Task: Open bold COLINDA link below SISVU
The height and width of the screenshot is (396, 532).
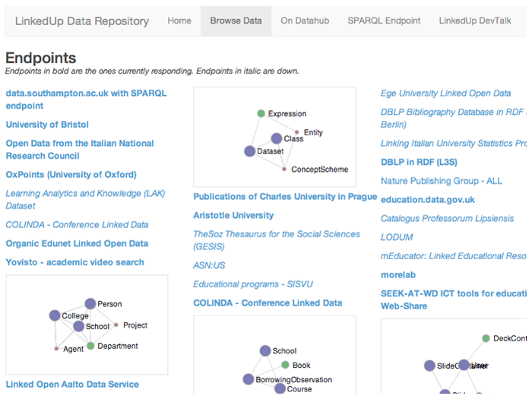Action: pyautogui.click(x=268, y=303)
